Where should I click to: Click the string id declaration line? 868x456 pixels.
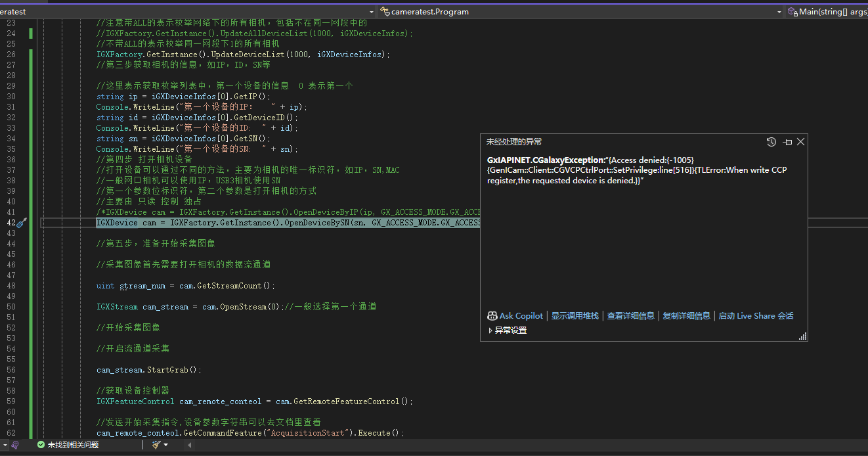[197, 118]
